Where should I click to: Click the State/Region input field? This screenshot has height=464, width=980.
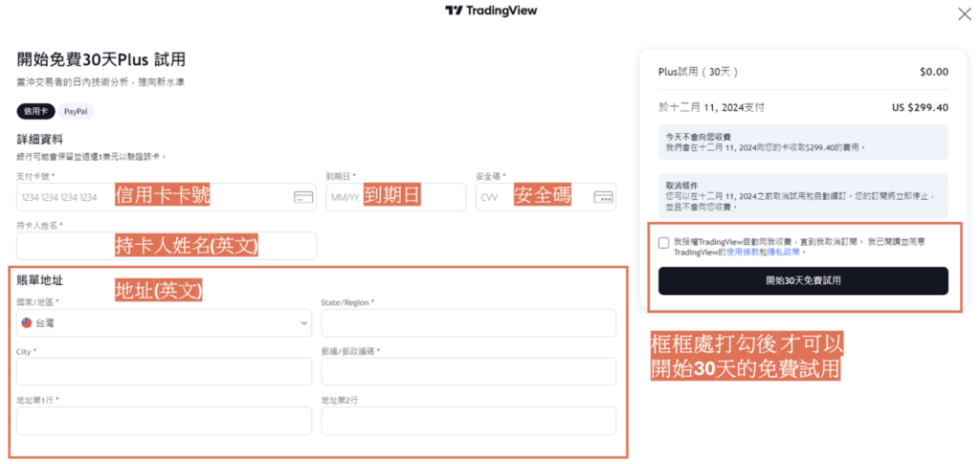469,322
